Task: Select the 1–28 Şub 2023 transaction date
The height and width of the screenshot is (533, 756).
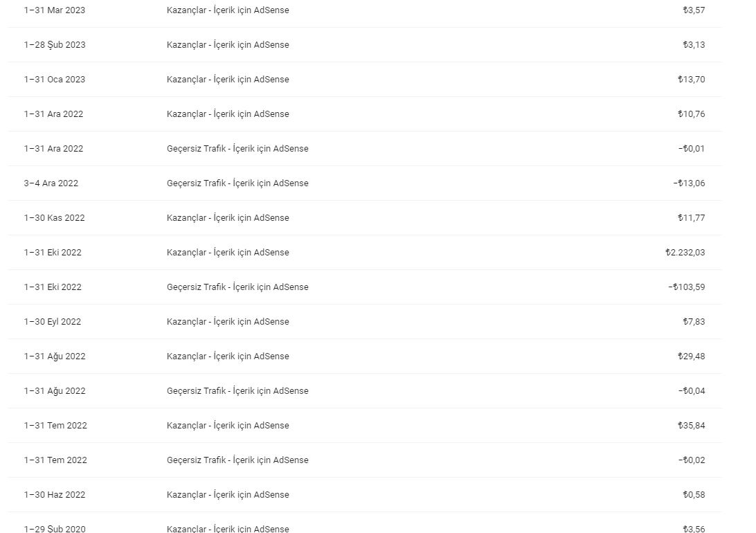Action: tap(55, 45)
